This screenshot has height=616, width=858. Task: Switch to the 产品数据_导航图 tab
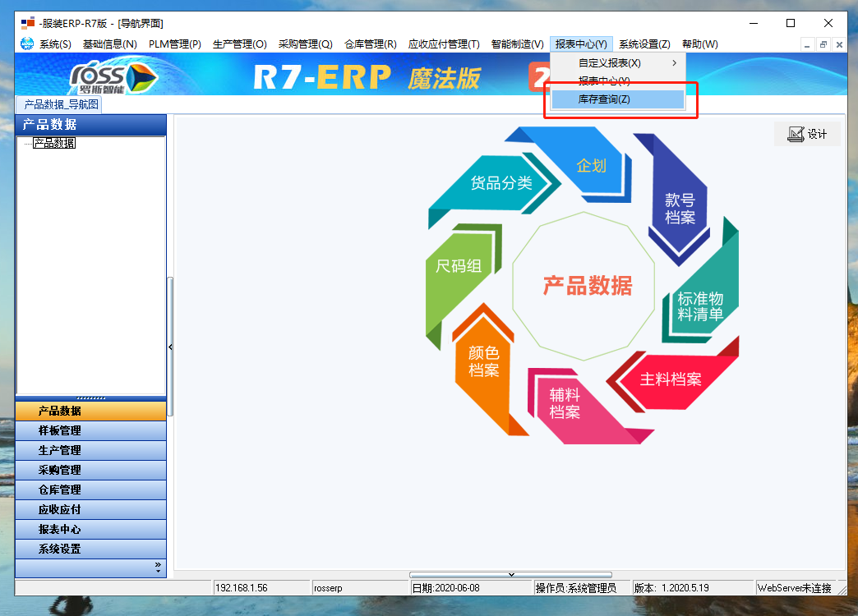point(60,104)
